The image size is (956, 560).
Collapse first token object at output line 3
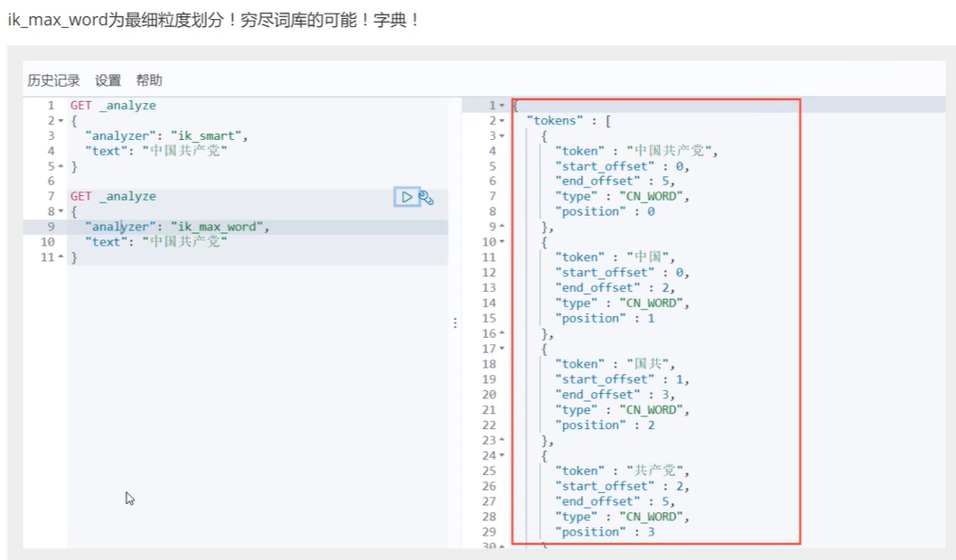501,135
